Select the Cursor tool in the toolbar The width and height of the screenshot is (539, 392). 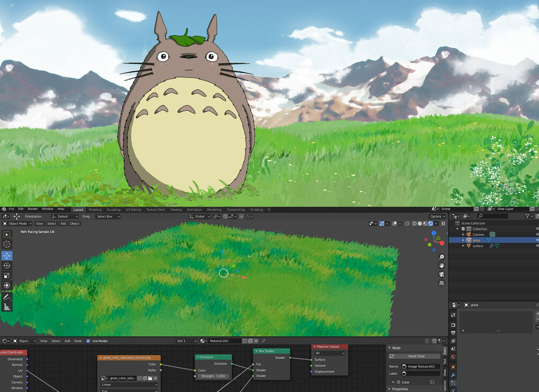click(7, 245)
